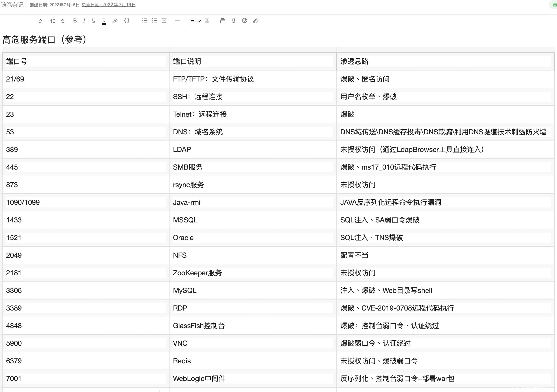The image size is (557, 392).
Task: Click the 21/69 port cell
Action: pyautogui.click(x=86, y=79)
